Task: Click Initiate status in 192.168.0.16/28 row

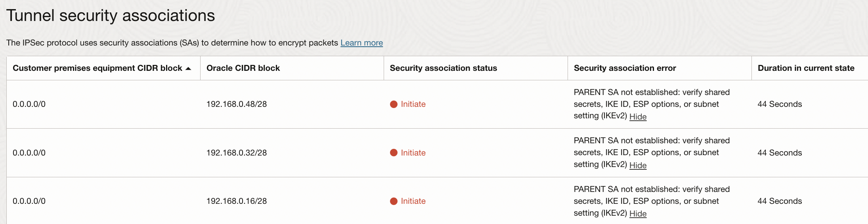Action: click(x=413, y=201)
